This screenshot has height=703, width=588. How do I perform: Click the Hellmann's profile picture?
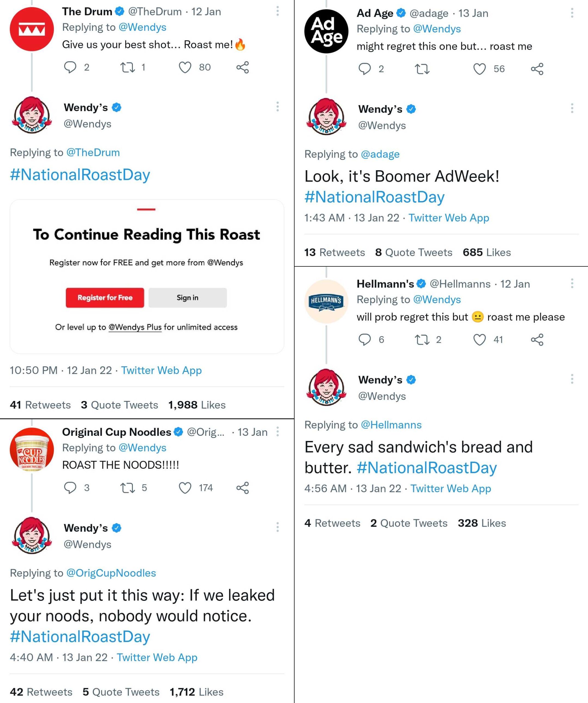(326, 301)
